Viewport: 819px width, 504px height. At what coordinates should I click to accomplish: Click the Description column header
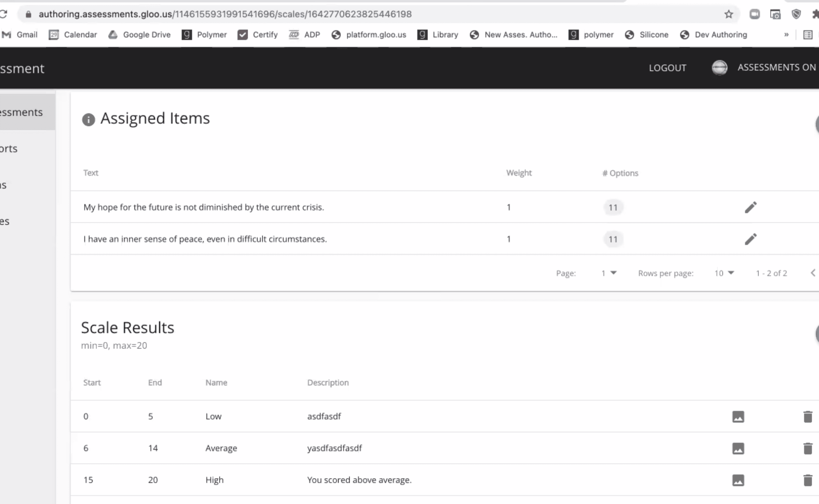click(328, 382)
